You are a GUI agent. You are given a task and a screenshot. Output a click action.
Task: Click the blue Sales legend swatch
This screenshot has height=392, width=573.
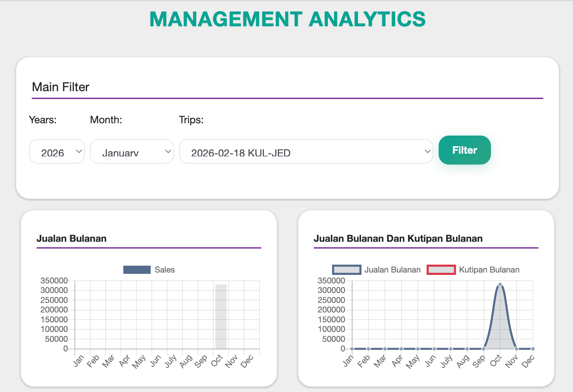(x=136, y=270)
